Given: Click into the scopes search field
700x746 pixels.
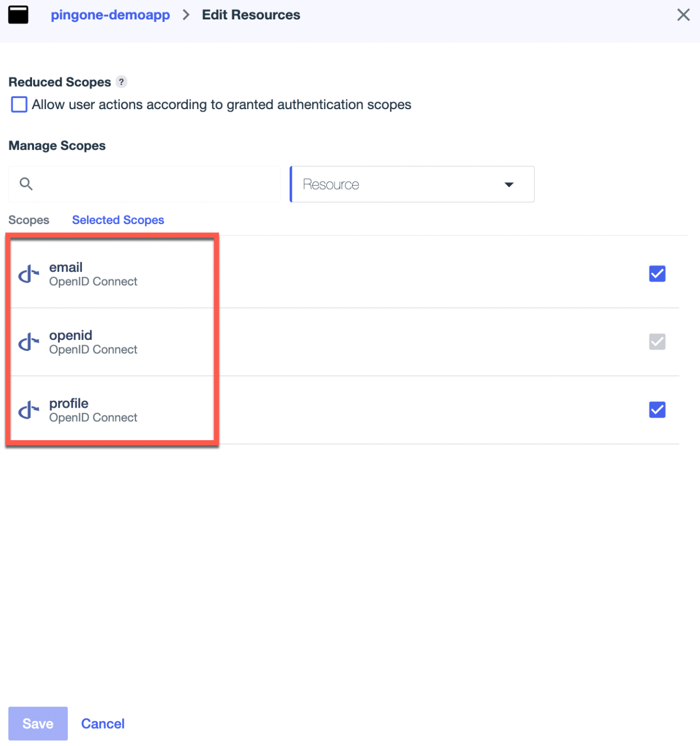Looking at the screenshot, I should click(152, 184).
